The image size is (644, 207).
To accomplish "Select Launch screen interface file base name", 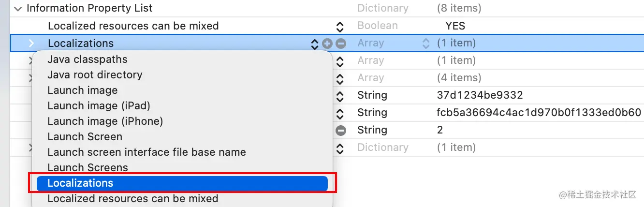I will 146,152.
